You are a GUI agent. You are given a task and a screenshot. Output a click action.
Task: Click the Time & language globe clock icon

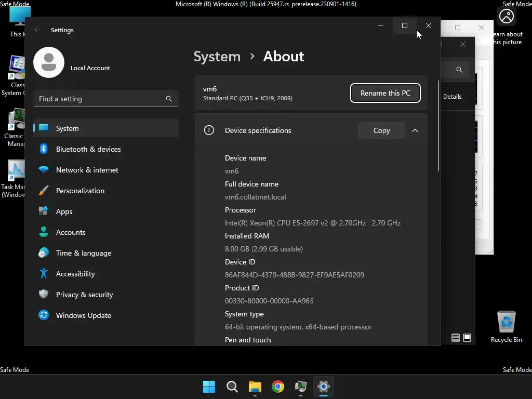pos(44,253)
